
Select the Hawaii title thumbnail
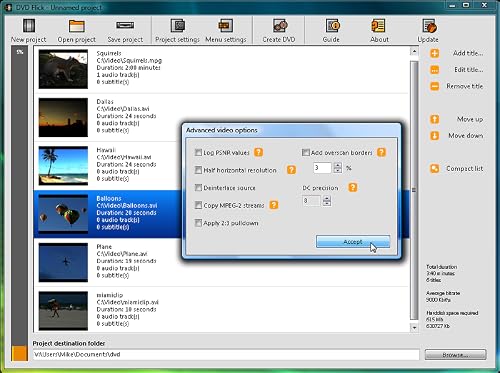(63, 166)
